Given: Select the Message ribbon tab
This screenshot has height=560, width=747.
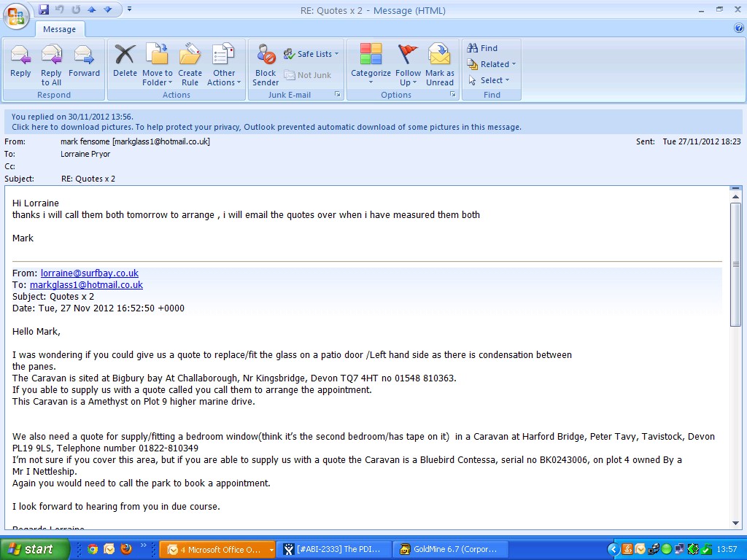Looking at the screenshot, I should click(x=59, y=29).
